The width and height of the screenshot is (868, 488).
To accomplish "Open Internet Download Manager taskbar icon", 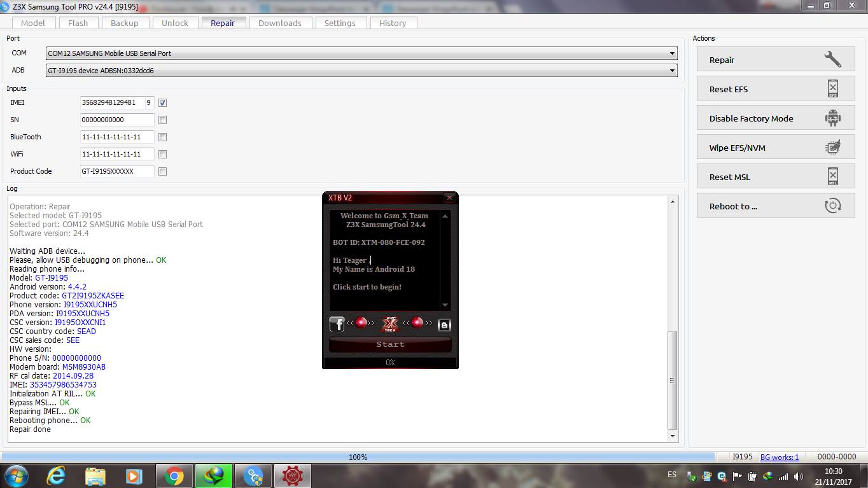I will [x=213, y=476].
